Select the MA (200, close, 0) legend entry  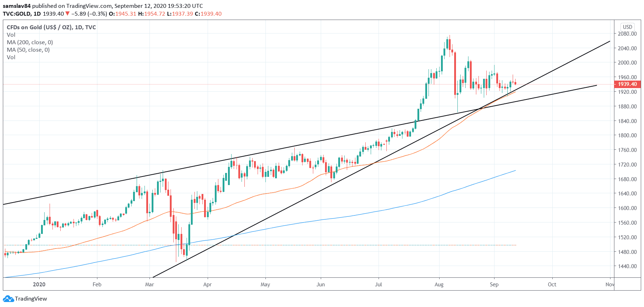[30, 42]
